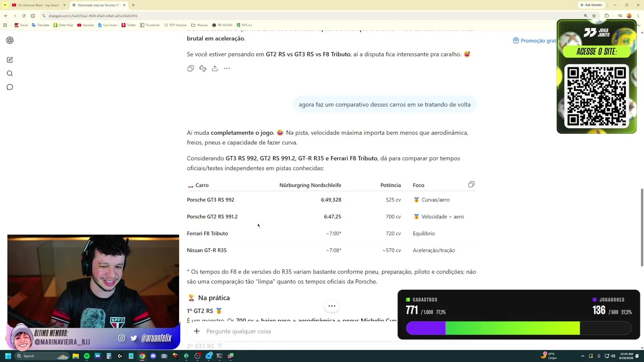Copy the car comparison table
The height and width of the screenshot is (362, 644).
pyautogui.click(x=471, y=185)
